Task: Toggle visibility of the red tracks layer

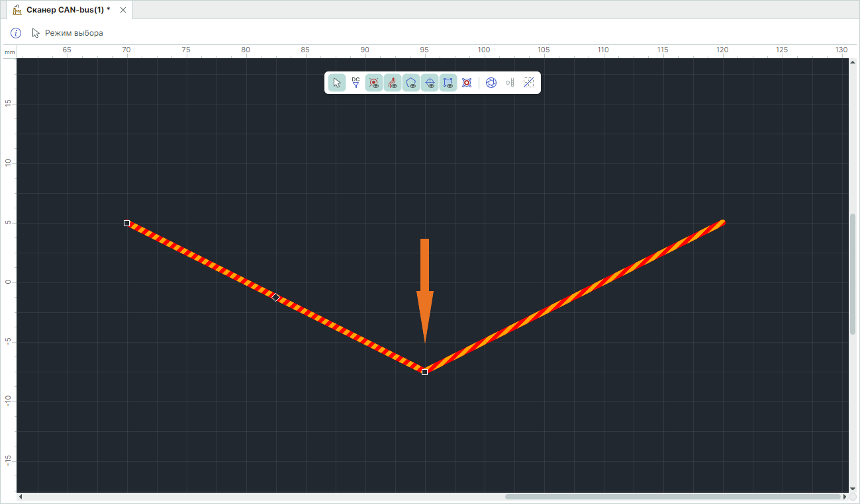Action: click(x=393, y=83)
